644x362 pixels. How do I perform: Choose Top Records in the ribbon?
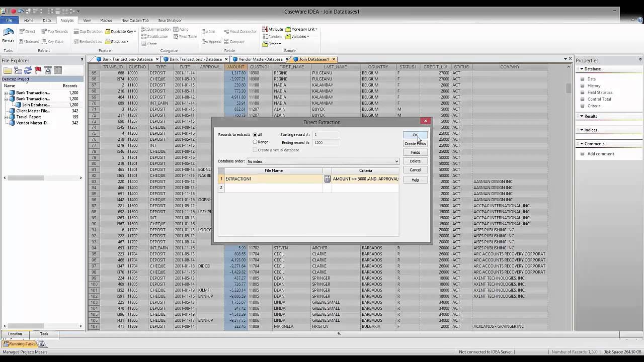point(54,32)
